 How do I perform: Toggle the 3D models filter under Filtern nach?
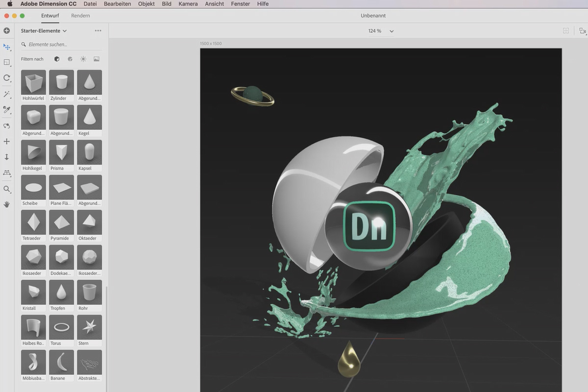[57, 59]
